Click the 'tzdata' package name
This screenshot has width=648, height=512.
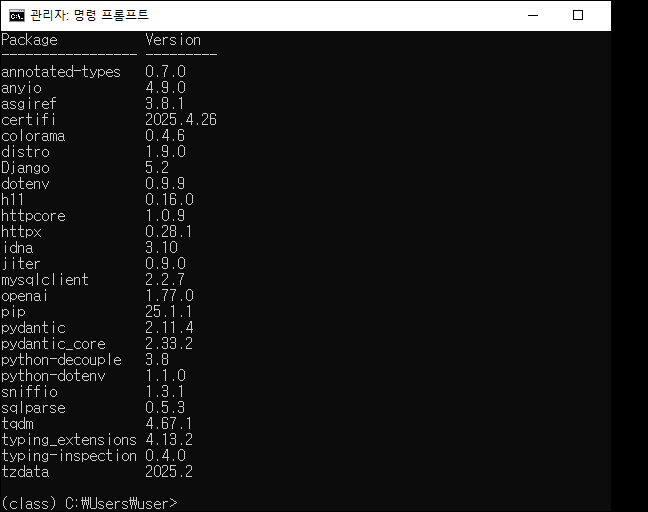click(x=25, y=472)
